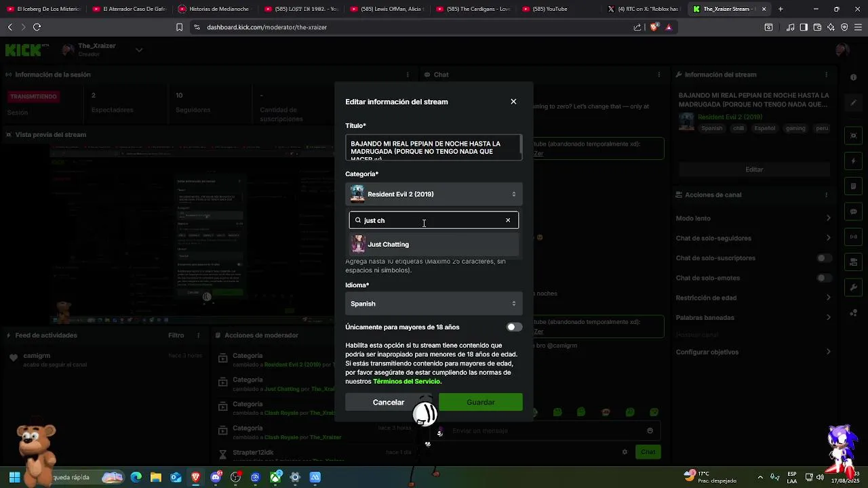
Task: Open the Términos del Servicio link
Action: 407,382
